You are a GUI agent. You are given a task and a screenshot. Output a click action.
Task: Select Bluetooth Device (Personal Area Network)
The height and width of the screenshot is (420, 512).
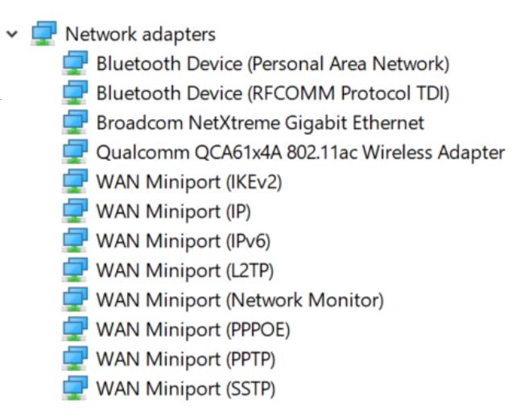pos(273,64)
